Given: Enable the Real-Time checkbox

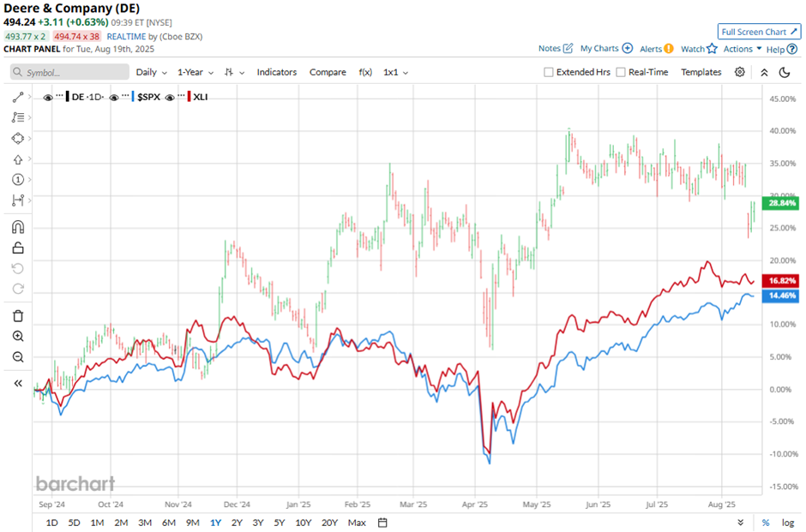Looking at the screenshot, I should coord(621,73).
